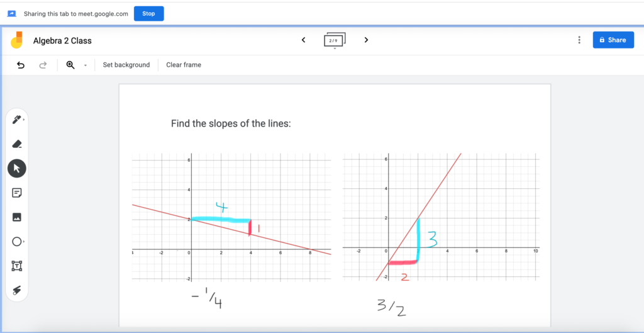The height and width of the screenshot is (333, 644).
Task: Click Set background
Action: tap(126, 65)
